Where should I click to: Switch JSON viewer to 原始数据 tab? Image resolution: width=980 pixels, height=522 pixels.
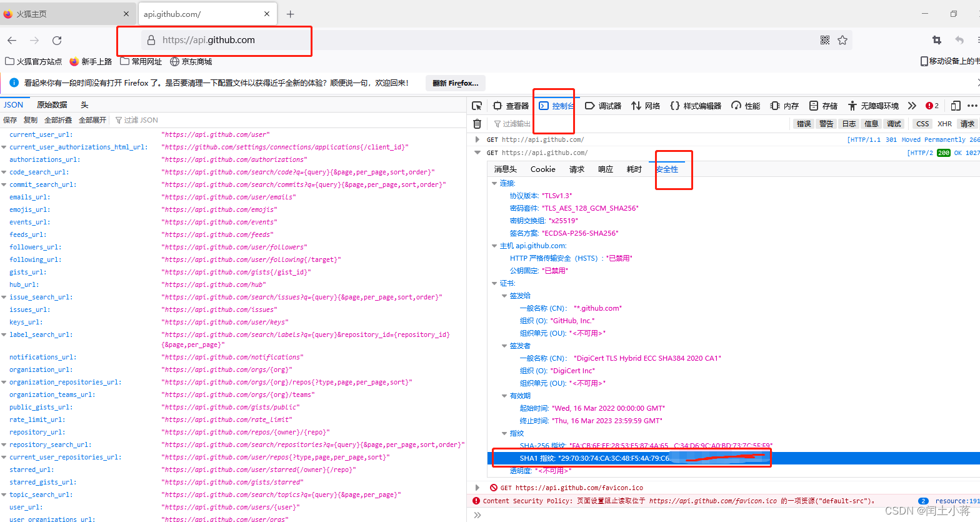52,105
